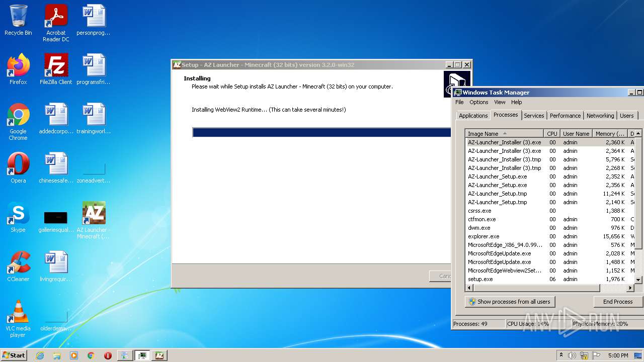Select the explorer.exe process row
The width and height of the screenshot is (644, 362).
click(x=549, y=236)
